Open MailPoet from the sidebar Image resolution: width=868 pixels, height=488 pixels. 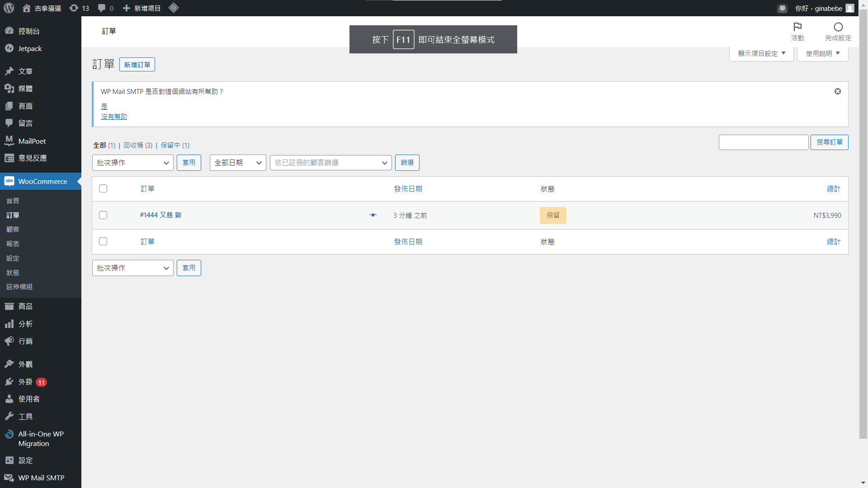32,141
